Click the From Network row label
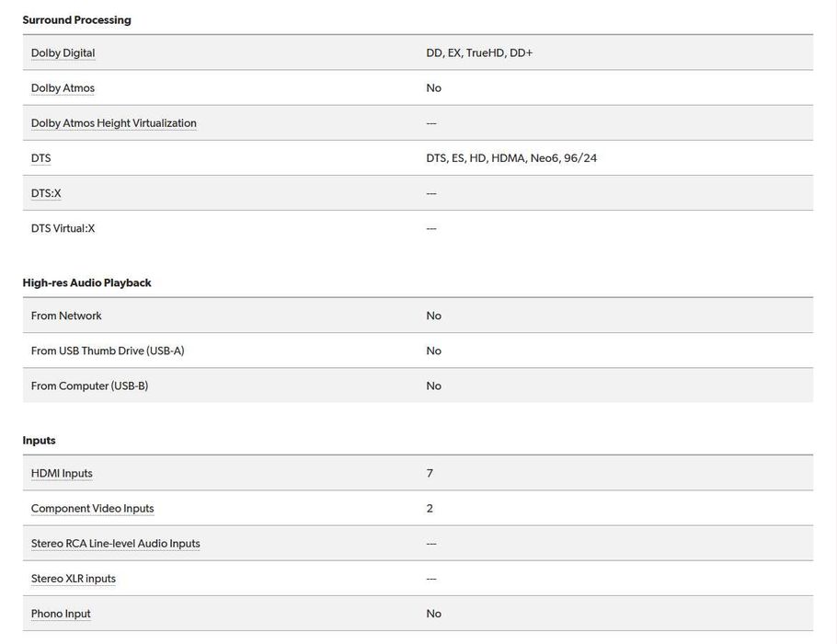837x644 pixels. (x=66, y=316)
